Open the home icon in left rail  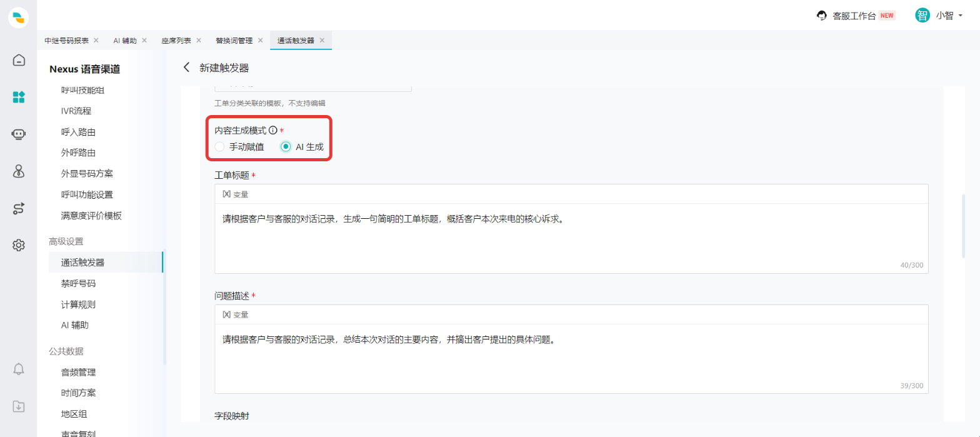(19, 60)
